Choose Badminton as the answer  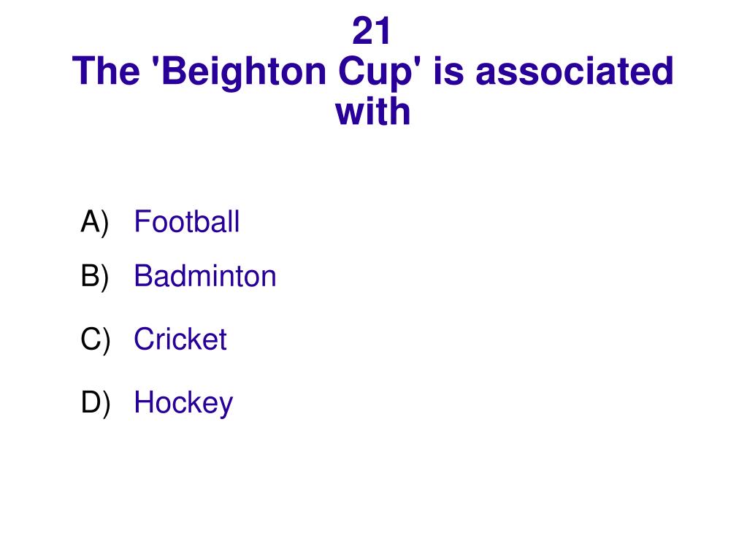point(205,276)
